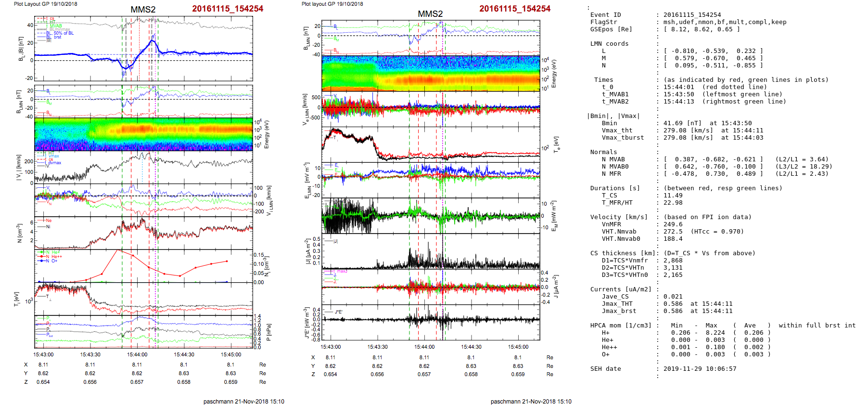Select the red event ID above right plot
Image resolution: width=868 pixels, height=405 pixels.
pos(514,9)
